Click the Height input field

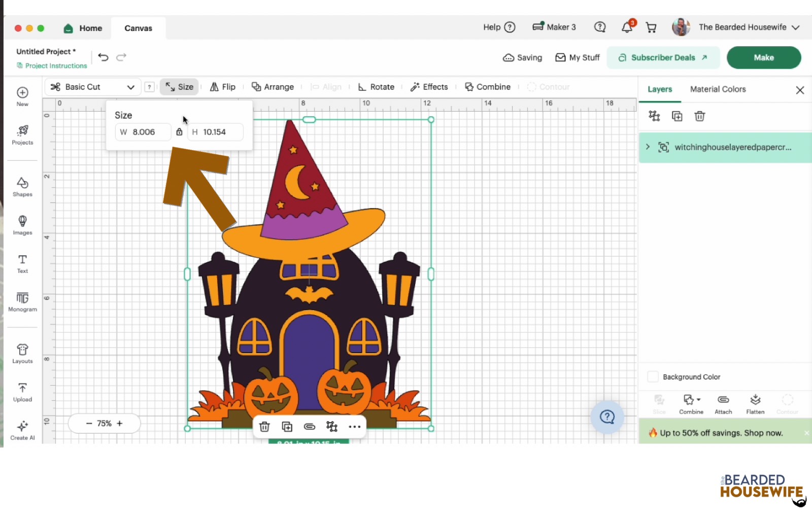215,132
